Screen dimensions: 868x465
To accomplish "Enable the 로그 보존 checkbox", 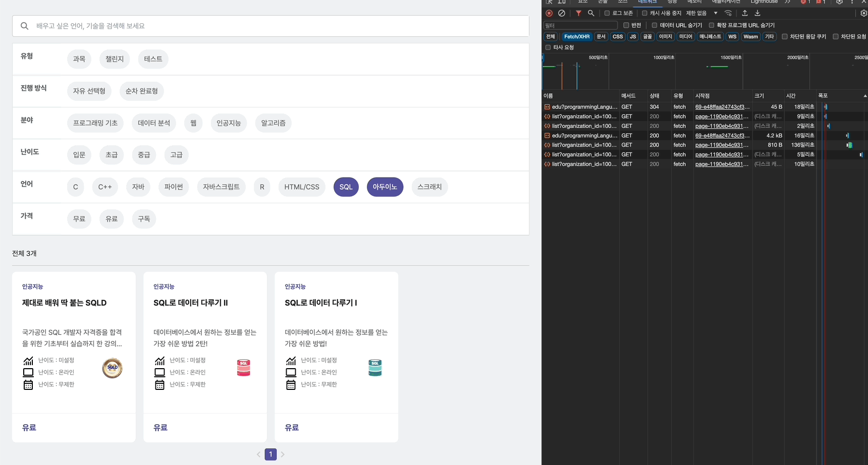I will 607,13.
